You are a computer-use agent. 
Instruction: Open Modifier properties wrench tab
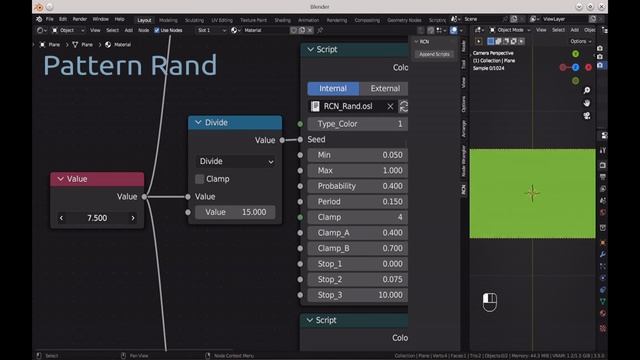pyautogui.click(x=603, y=254)
